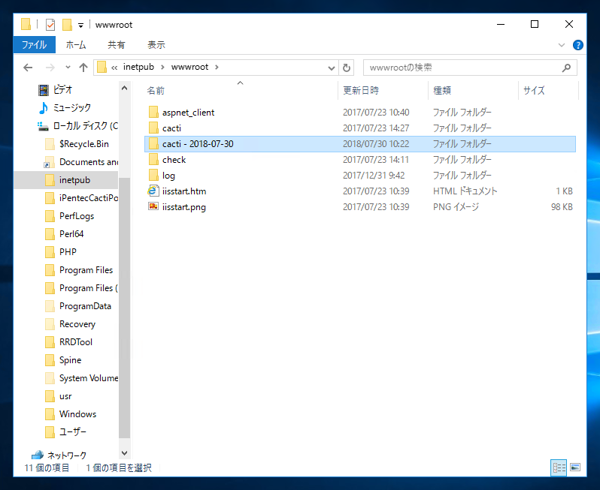Sort by the 更新日時 column header
Image resolution: width=600 pixels, height=490 pixels.
pyautogui.click(x=360, y=91)
